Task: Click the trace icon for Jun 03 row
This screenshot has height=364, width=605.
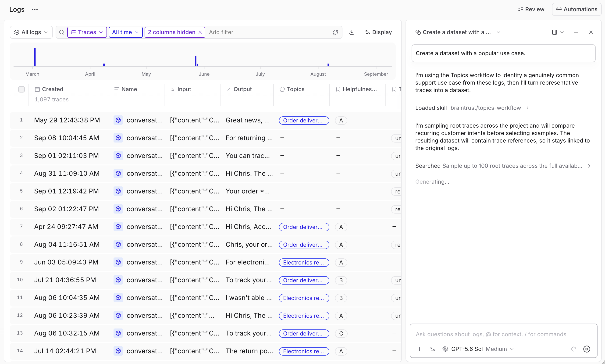Action: click(118, 262)
